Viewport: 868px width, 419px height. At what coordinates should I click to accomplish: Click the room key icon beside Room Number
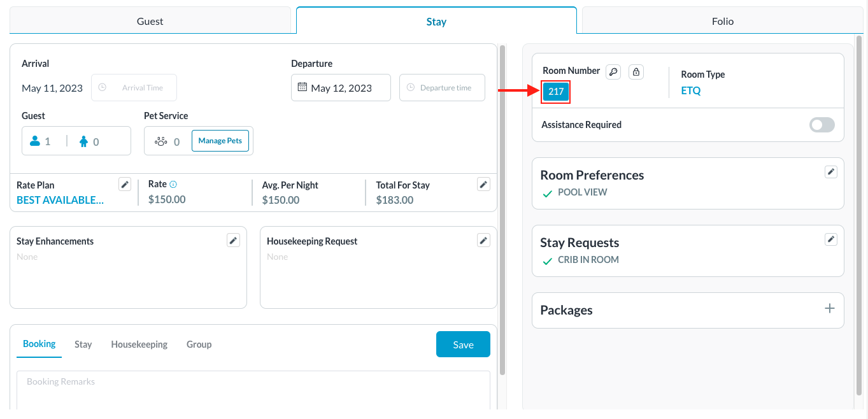613,72
